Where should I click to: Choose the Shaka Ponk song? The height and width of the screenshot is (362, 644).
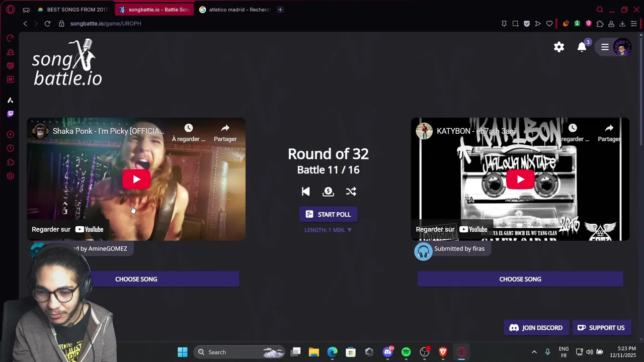(x=136, y=279)
